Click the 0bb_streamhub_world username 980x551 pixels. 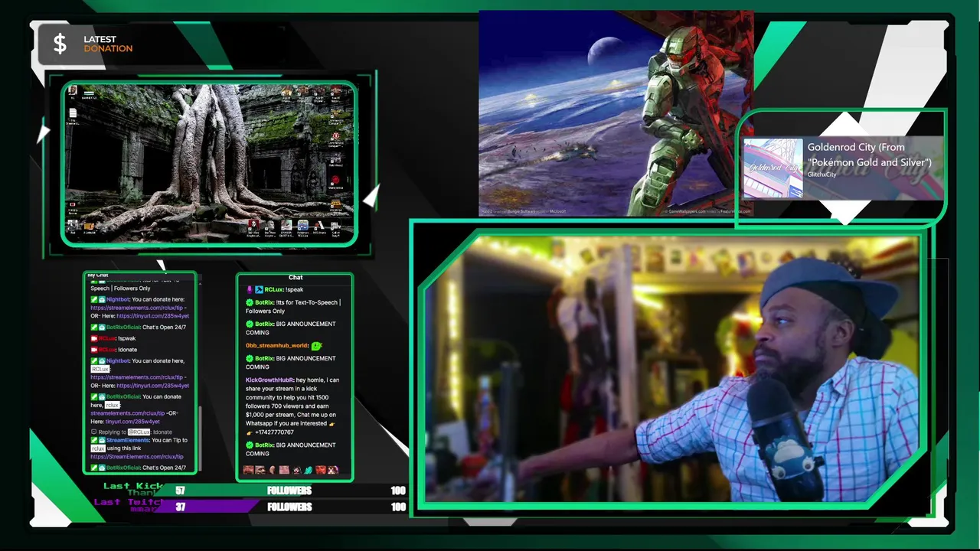pyautogui.click(x=276, y=346)
